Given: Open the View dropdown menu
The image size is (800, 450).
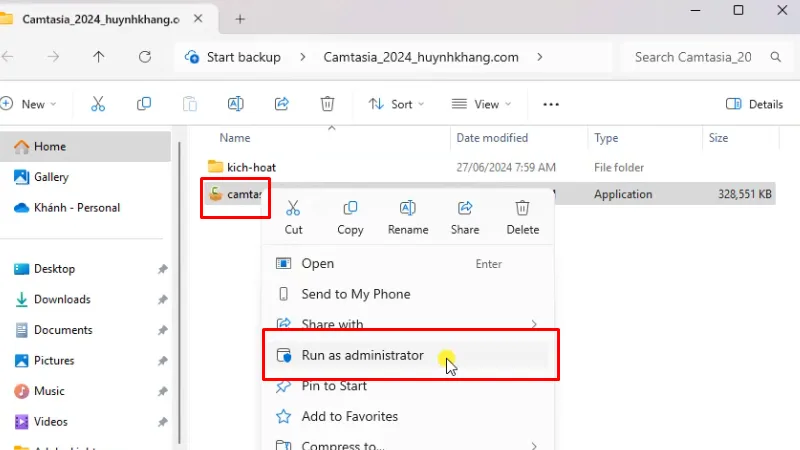Looking at the screenshot, I should (x=481, y=104).
